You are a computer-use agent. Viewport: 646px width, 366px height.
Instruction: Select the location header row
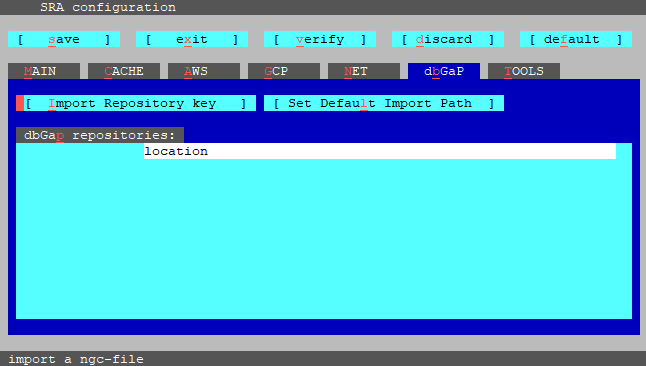[x=380, y=151]
